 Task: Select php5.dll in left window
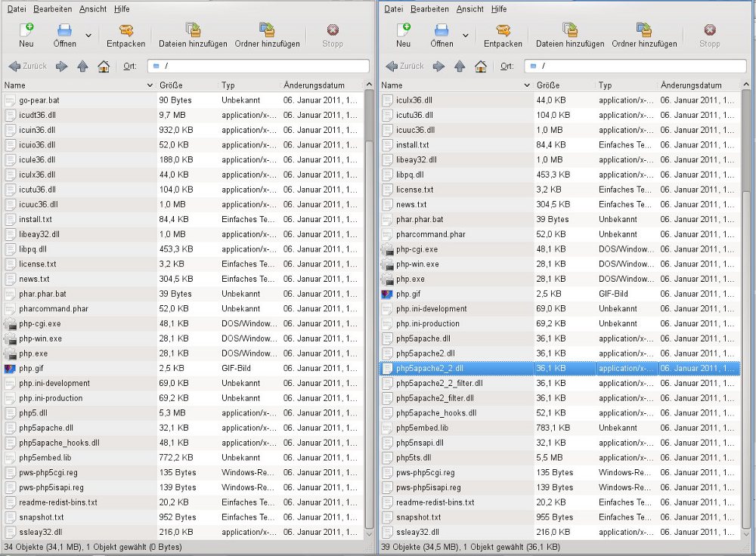click(x=183, y=413)
